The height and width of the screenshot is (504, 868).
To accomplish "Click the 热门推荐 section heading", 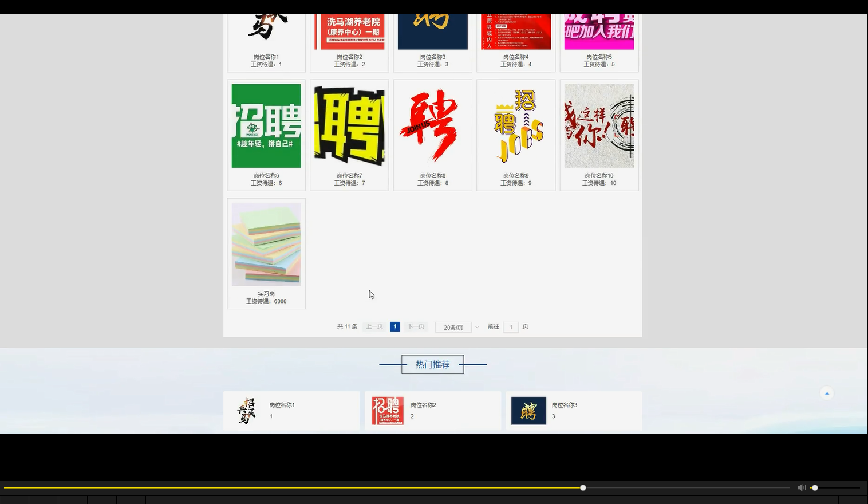I will [433, 364].
